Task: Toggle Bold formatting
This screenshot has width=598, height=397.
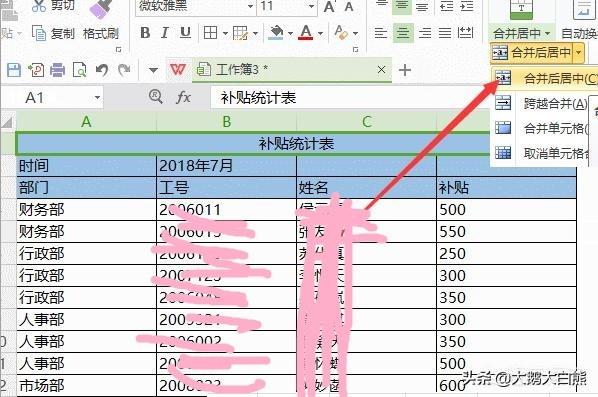Action: (x=145, y=33)
